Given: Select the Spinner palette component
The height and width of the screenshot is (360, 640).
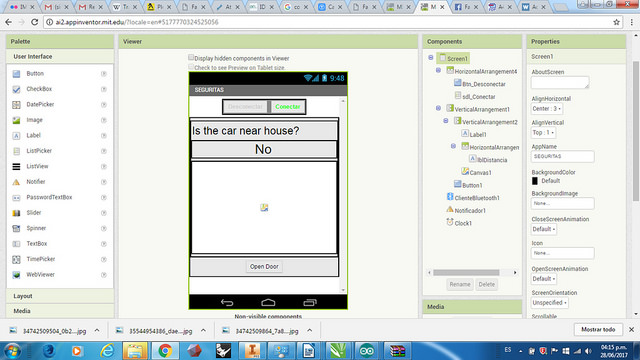Looking at the screenshot, I should pyautogui.click(x=36, y=229).
